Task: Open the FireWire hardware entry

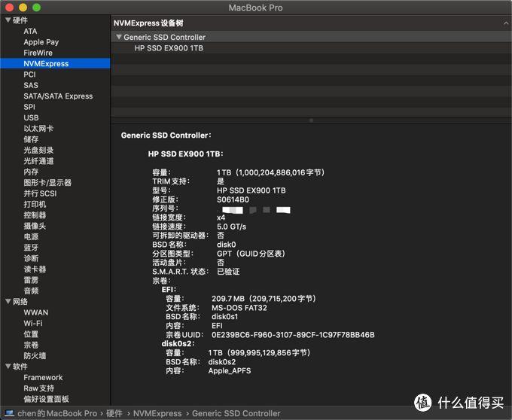Action: pyautogui.click(x=38, y=53)
